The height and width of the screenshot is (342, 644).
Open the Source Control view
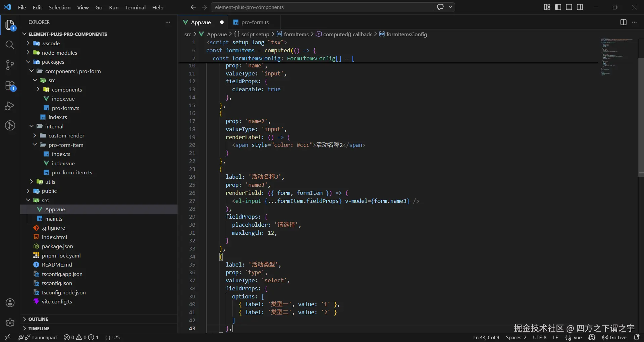point(10,65)
